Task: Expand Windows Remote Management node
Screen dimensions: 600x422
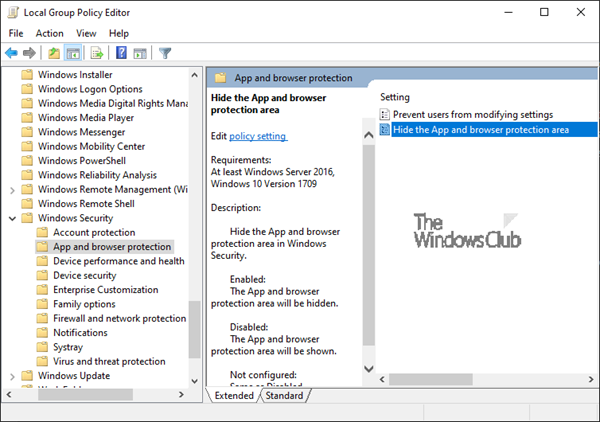Action: point(12,190)
